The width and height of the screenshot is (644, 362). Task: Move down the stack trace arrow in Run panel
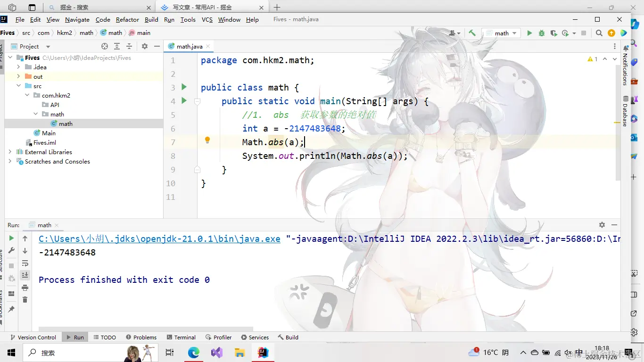[25, 251]
